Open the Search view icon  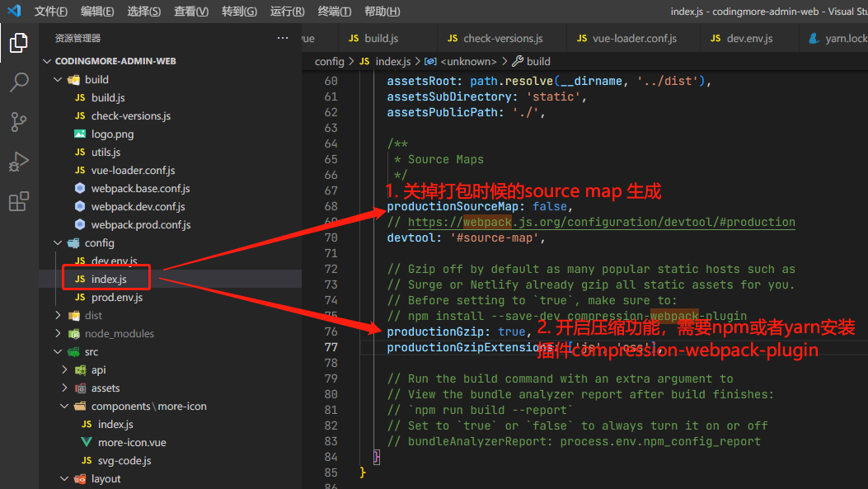point(19,82)
